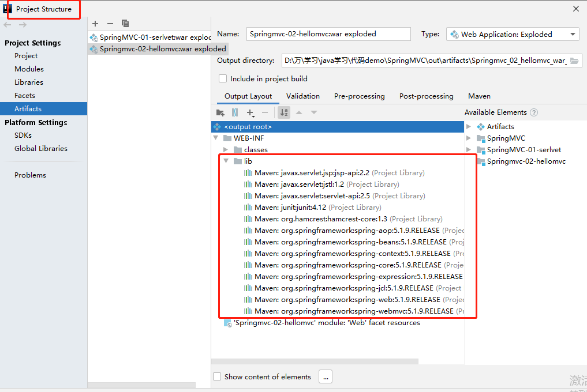
Task: Click the Available Elements help question icon
Action: 534,112
